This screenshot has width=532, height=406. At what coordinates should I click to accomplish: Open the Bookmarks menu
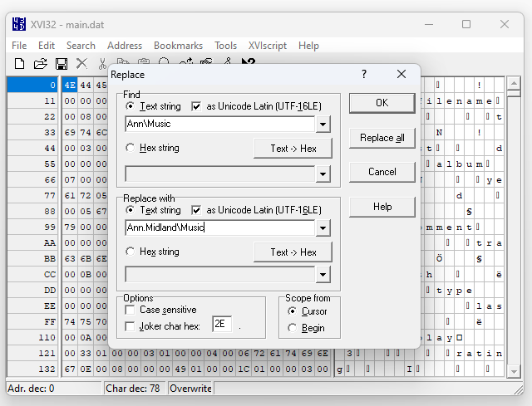(x=178, y=46)
